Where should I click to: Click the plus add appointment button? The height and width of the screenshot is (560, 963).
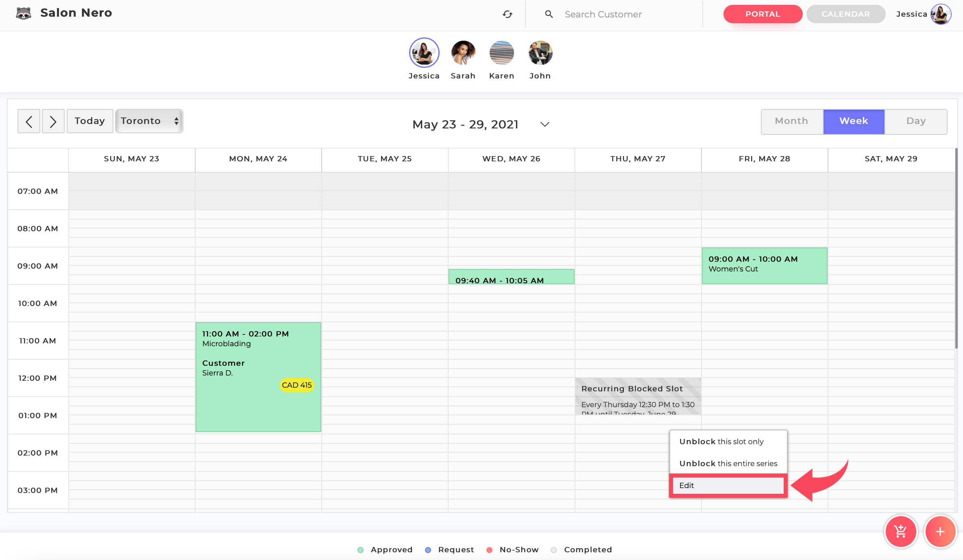940,531
